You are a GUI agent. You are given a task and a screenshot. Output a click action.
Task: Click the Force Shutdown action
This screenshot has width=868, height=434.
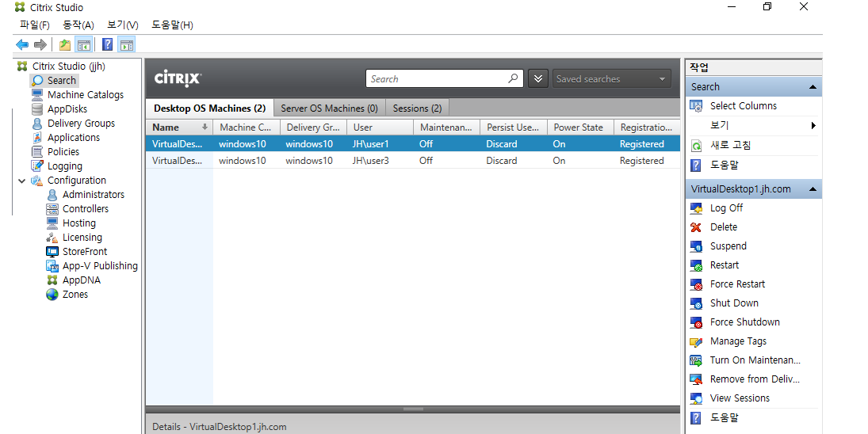tap(745, 322)
